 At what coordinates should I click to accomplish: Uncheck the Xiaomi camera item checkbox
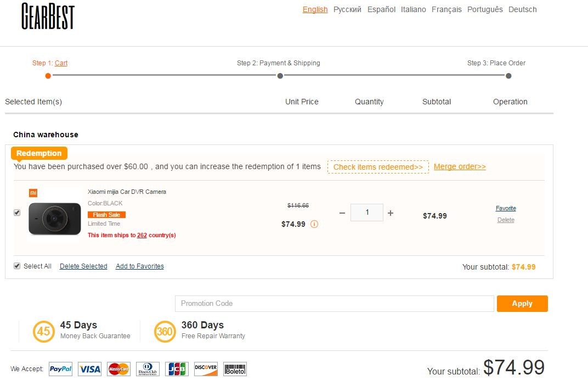pos(17,213)
